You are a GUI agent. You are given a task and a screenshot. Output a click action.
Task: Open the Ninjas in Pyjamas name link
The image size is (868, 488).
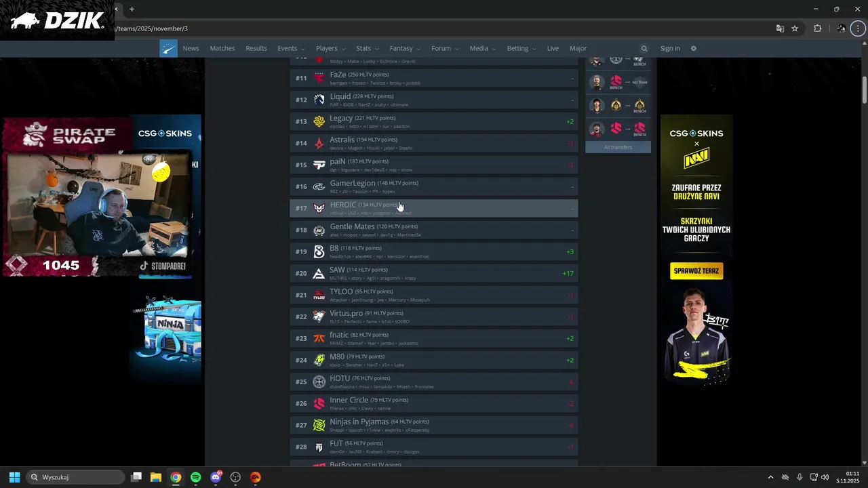pyautogui.click(x=359, y=422)
